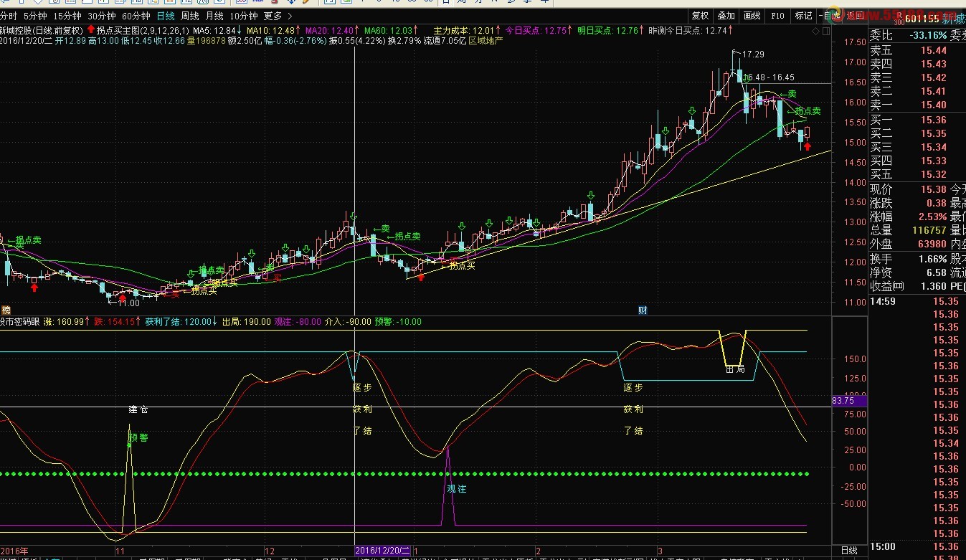The image size is (966, 560).
Task: Switch to the 10分钟 chart period
Action: (244, 16)
